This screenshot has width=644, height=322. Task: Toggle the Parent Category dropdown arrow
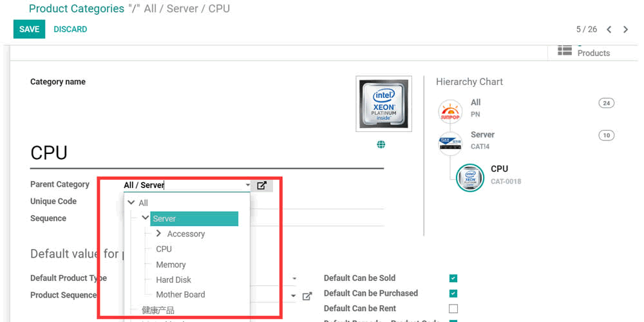[x=247, y=185]
